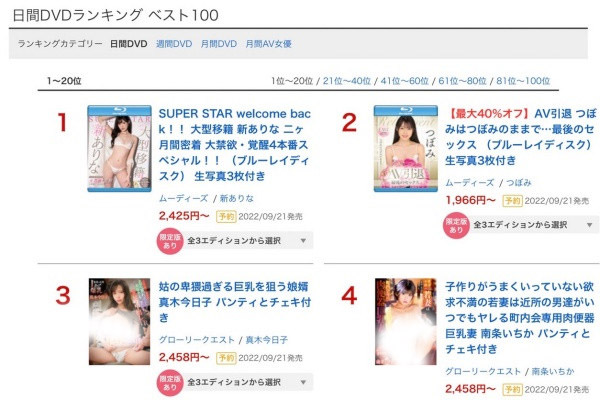
Task: Open the rank 4 product title link
Action: 520,318
